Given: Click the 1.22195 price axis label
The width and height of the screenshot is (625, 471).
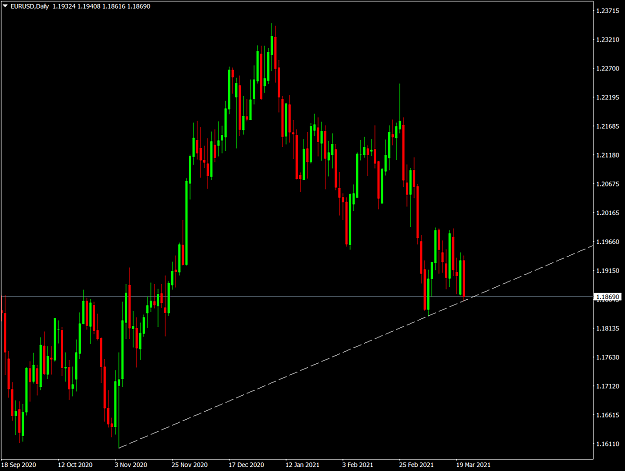Looking at the screenshot, I should pyautogui.click(x=608, y=97).
